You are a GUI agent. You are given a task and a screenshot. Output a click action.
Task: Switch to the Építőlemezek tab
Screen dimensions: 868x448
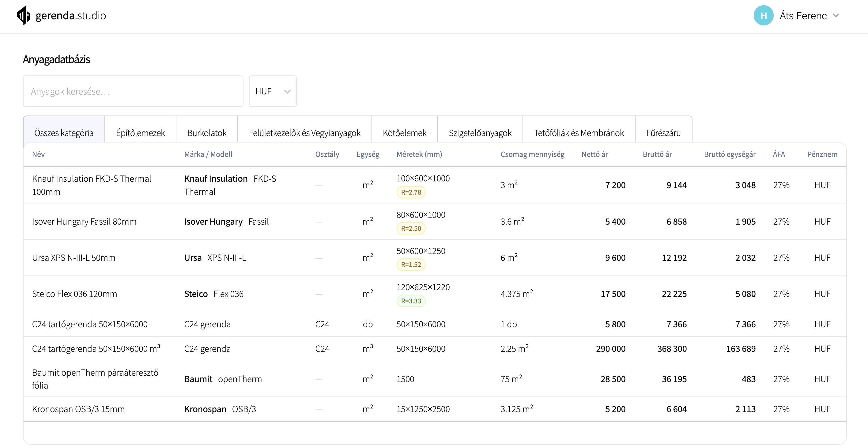(140, 133)
